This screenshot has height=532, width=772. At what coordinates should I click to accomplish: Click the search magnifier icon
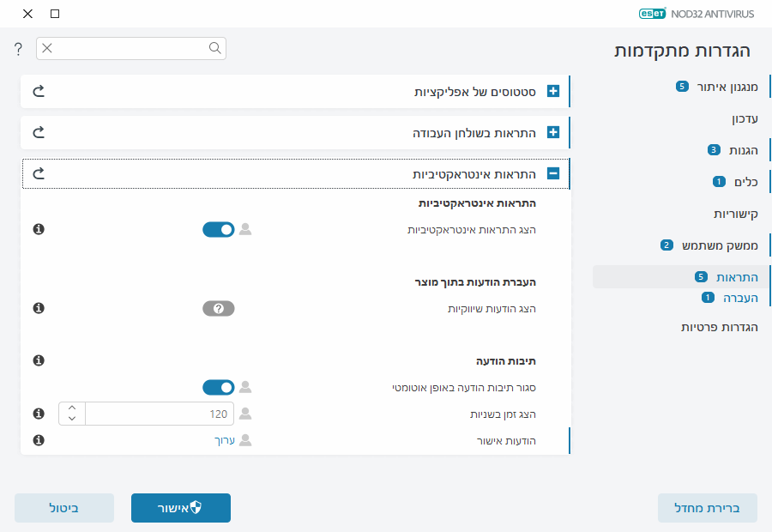214,48
